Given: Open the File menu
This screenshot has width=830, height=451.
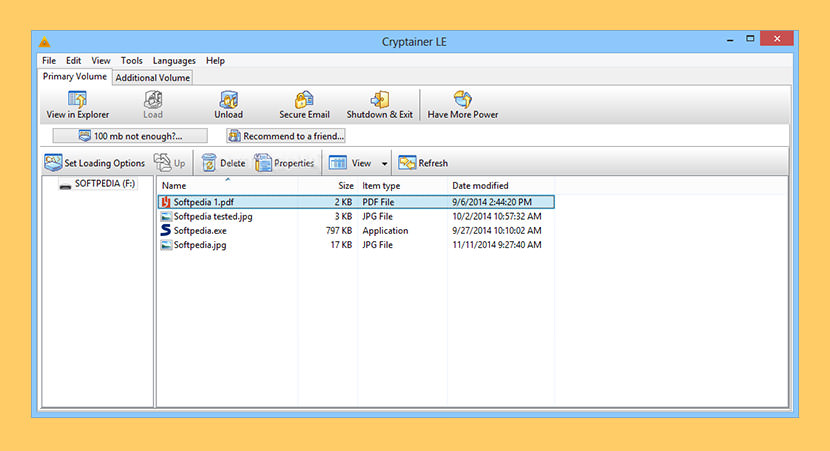Looking at the screenshot, I should pyautogui.click(x=49, y=61).
